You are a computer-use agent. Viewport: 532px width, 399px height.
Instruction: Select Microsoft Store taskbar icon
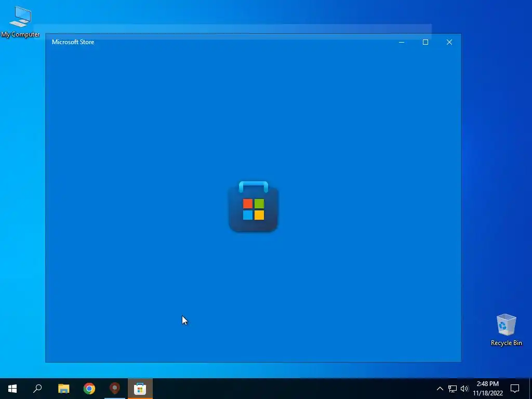coord(140,389)
